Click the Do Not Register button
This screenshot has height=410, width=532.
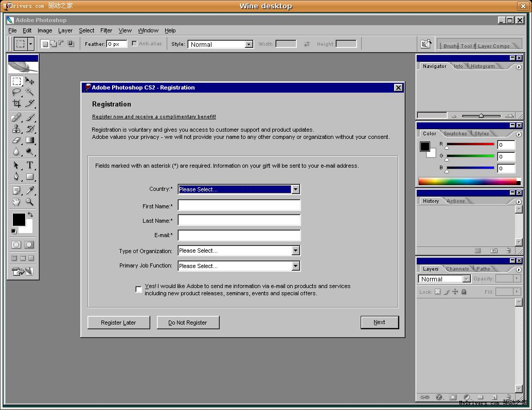188,323
